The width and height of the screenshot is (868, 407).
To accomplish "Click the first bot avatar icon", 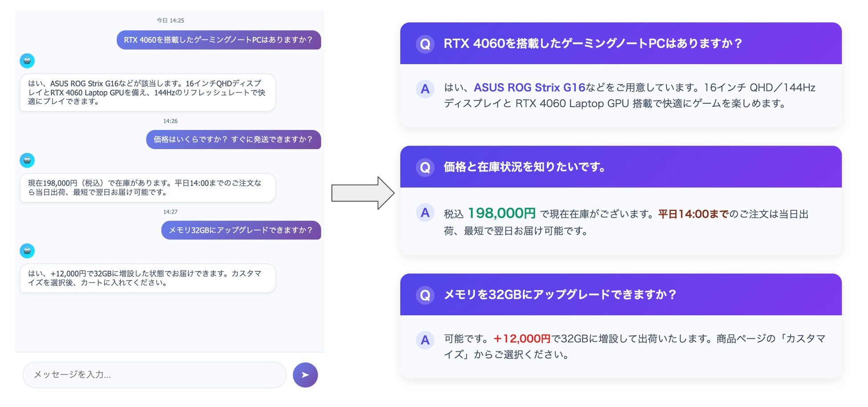I will pyautogui.click(x=27, y=61).
